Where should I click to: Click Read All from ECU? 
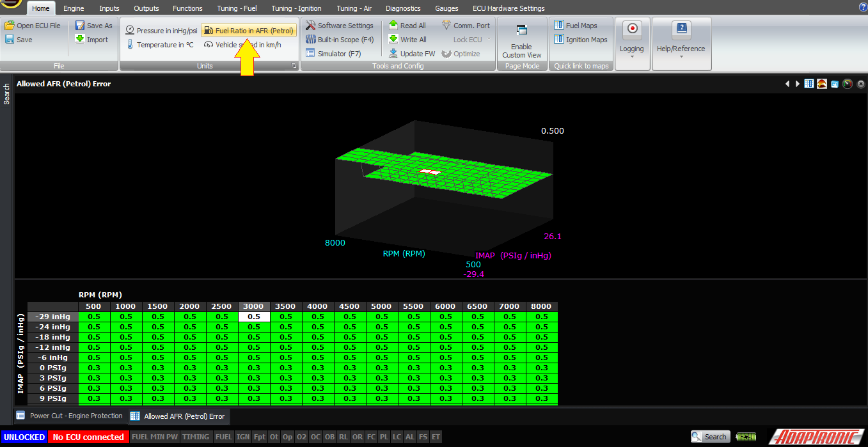tap(407, 26)
